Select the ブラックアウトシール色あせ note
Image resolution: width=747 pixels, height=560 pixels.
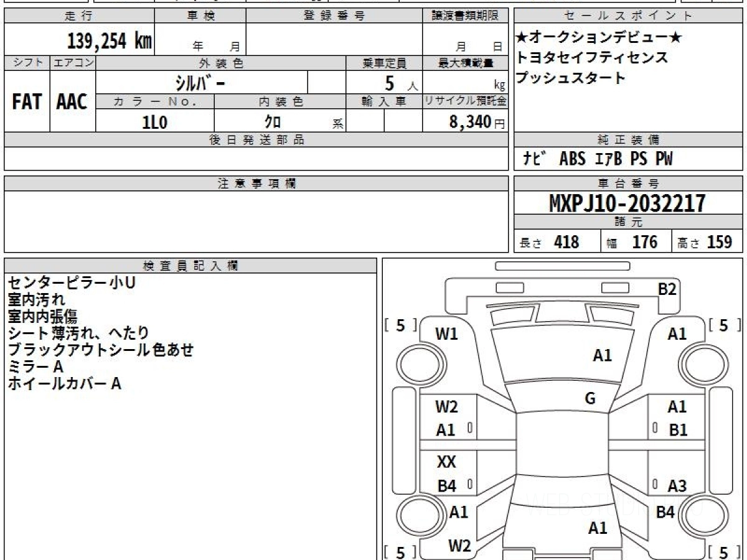click(x=101, y=350)
